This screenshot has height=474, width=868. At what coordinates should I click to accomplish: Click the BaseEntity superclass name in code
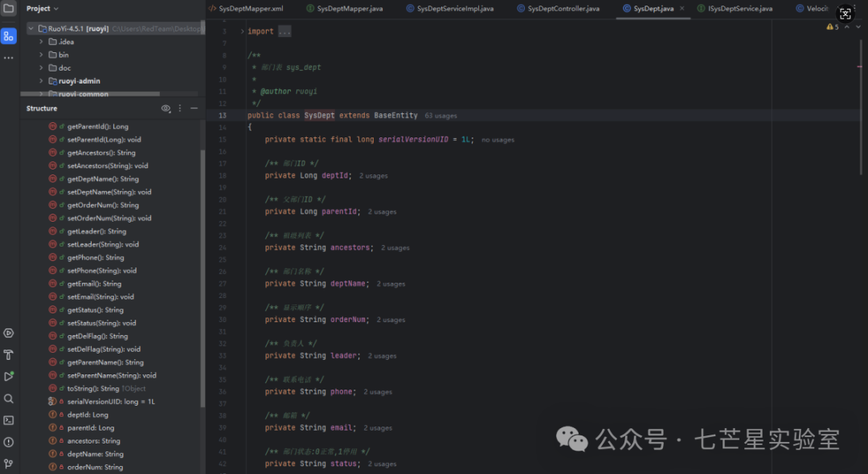pos(395,116)
